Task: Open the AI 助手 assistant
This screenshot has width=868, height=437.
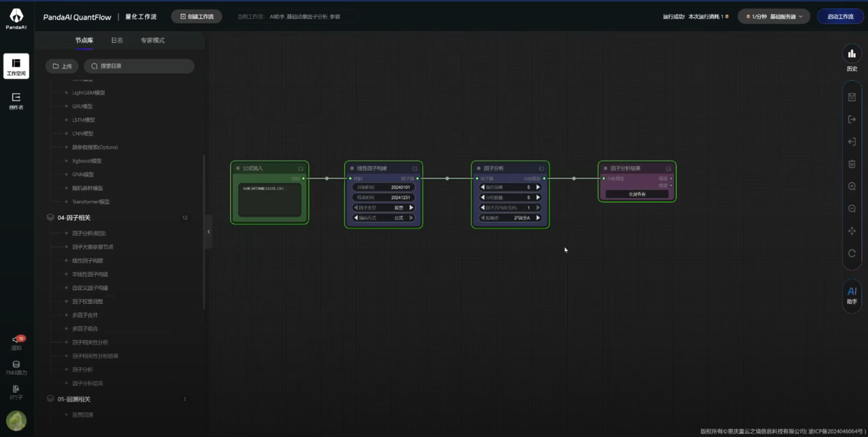Action: tap(852, 294)
